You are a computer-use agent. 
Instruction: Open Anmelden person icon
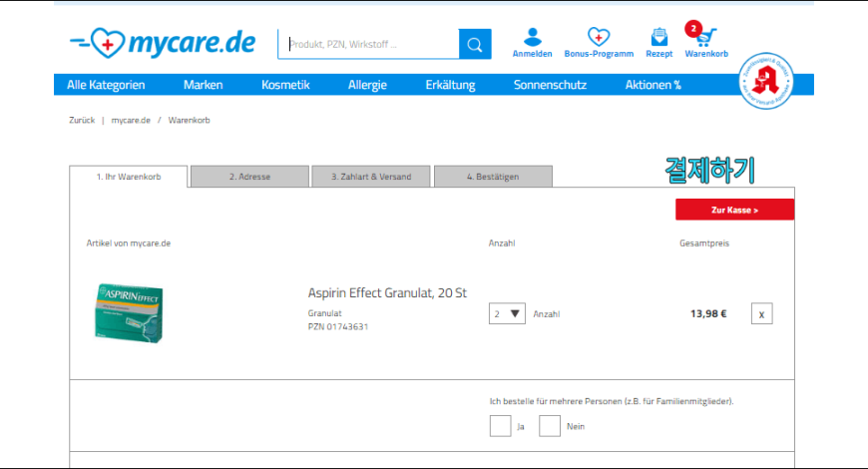(532, 37)
